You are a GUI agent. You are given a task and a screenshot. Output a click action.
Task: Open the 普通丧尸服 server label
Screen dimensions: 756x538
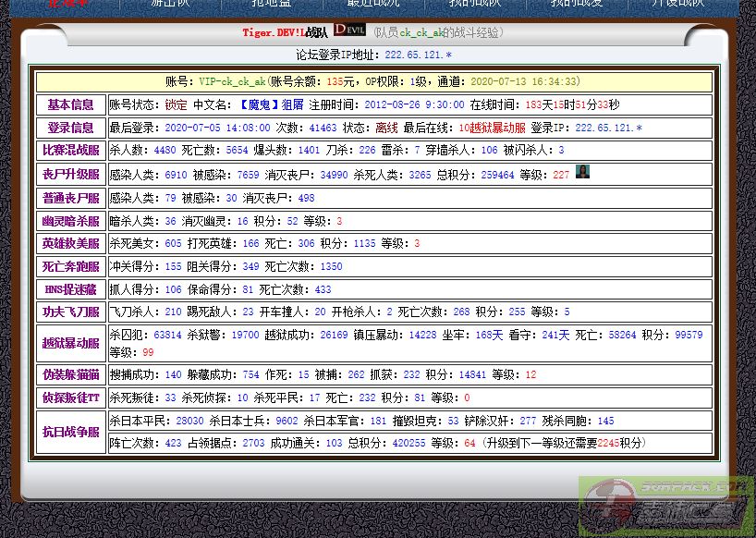pyautogui.click(x=70, y=198)
